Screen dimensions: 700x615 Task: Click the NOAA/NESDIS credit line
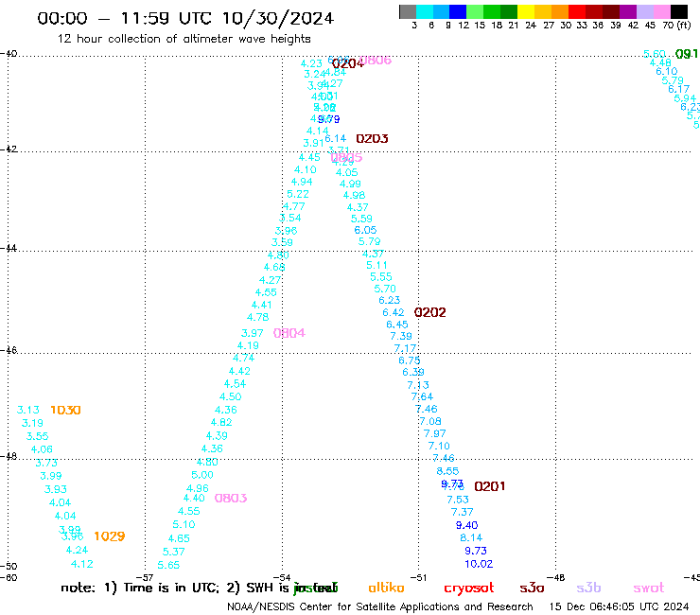coord(380,606)
